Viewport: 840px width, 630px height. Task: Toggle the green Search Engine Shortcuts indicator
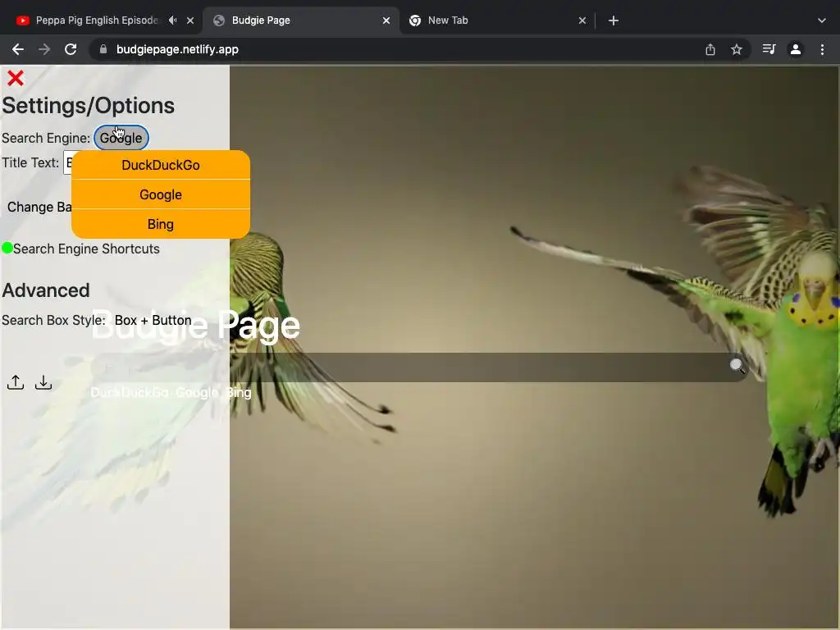coord(7,248)
